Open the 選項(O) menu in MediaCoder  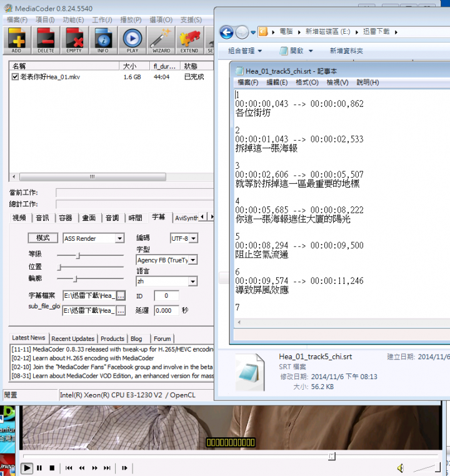coord(161,20)
